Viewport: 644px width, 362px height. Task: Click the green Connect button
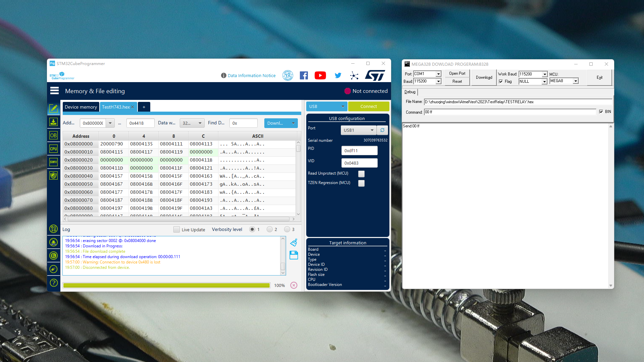(x=368, y=107)
